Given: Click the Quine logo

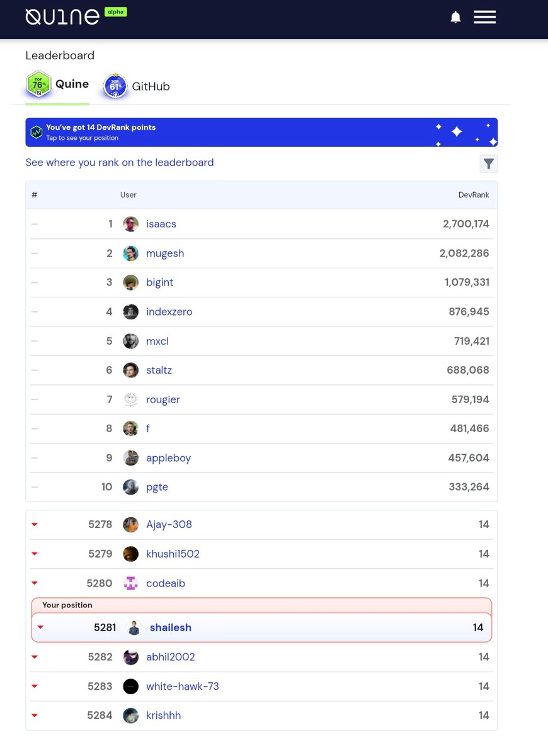Looking at the screenshot, I should [62, 16].
